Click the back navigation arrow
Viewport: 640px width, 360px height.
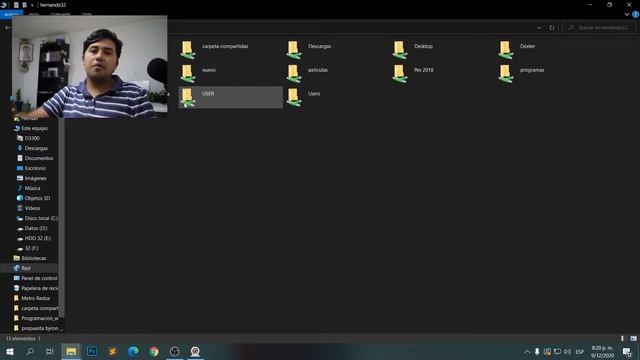[x=8, y=28]
